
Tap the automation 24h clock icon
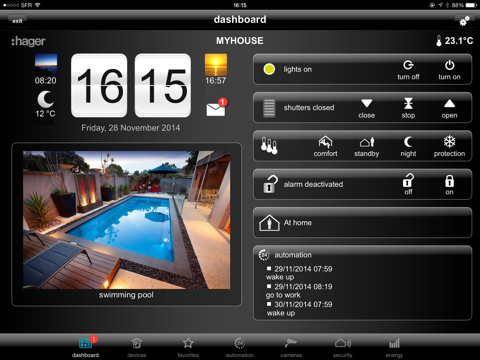pyautogui.click(x=264, y=255)
